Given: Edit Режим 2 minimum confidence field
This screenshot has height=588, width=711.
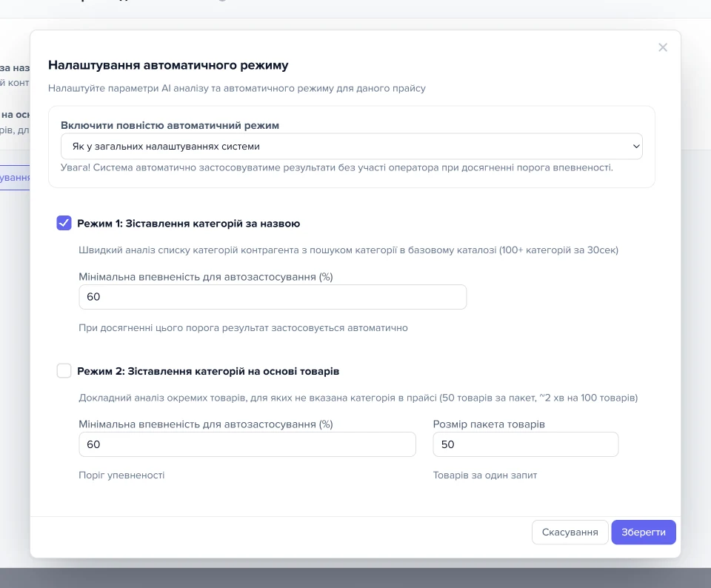Looking at the screenshot, I should click(247, 444).
